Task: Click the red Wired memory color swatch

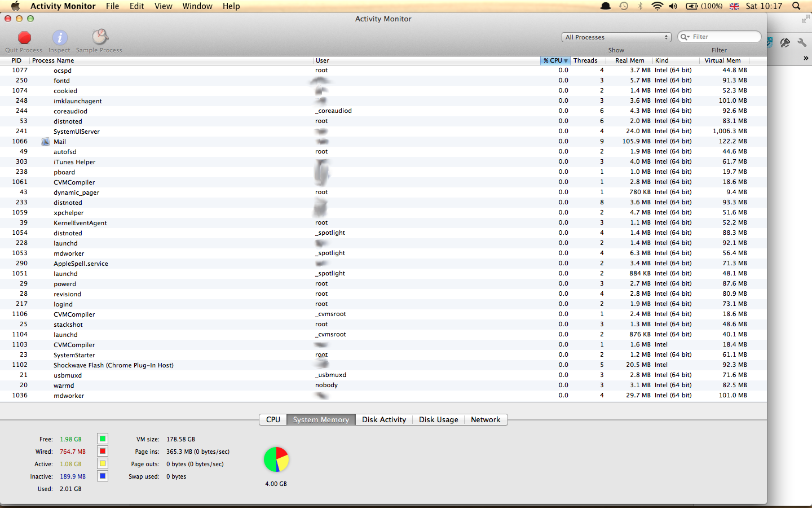Action: pyautogui.click(x=103, y=451)
